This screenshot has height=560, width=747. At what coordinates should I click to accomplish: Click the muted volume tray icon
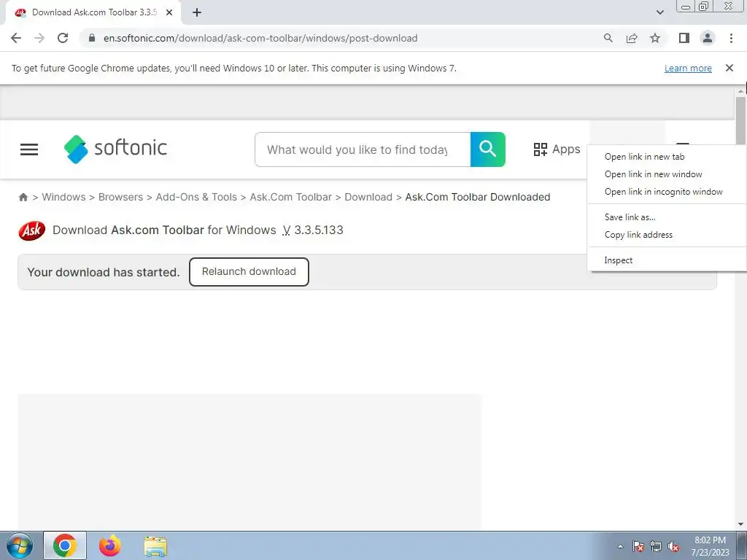coord(673,546)
